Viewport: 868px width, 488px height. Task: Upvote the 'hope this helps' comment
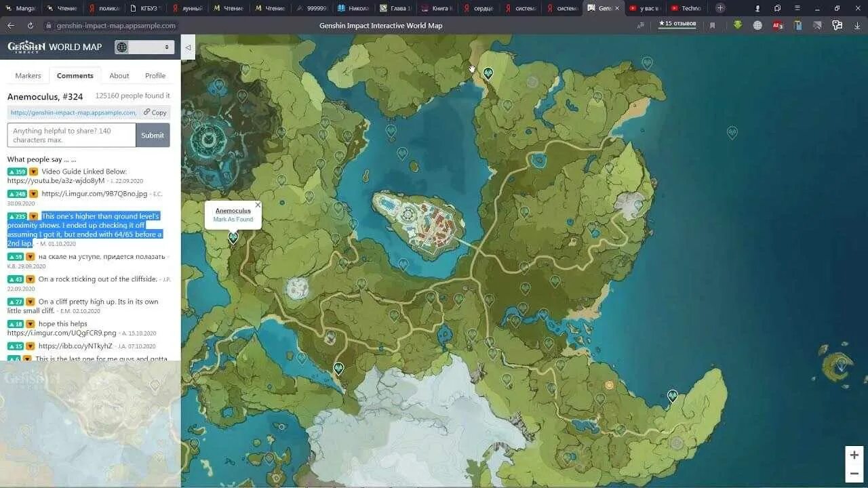(x=16, y=325)
